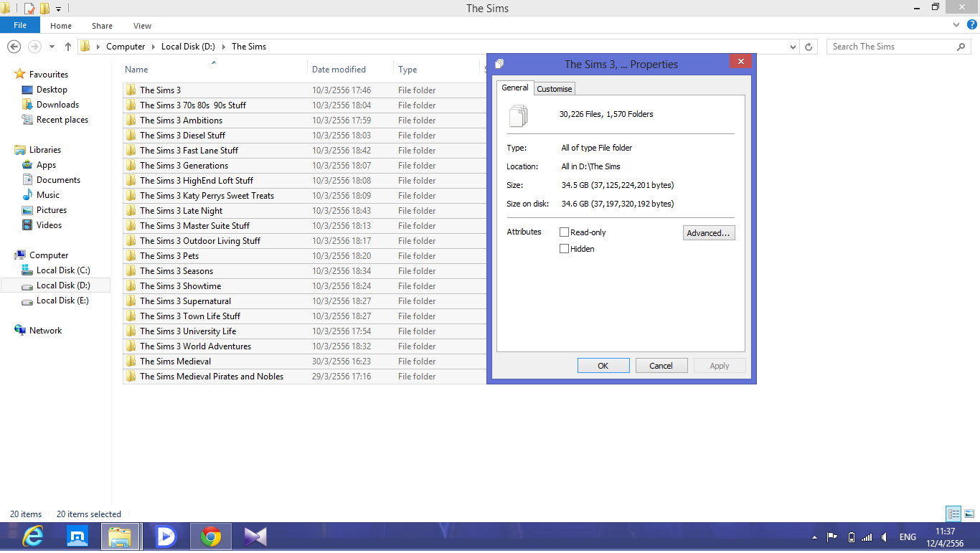Switch to Details view layout icon

953,514
